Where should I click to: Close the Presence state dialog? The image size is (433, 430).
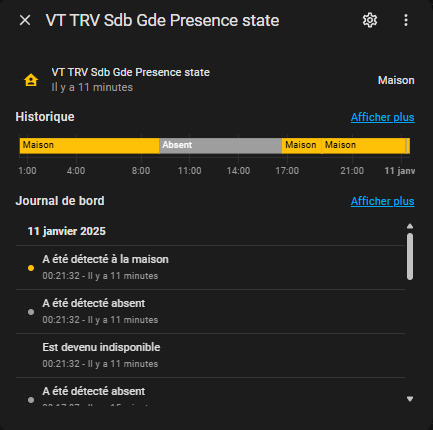[25, 20]
